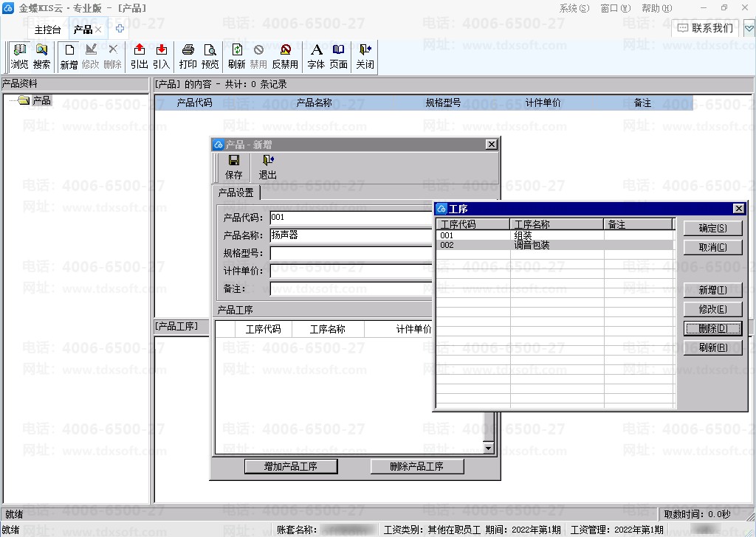Viewport: 756px width, 537px height.
Task: Click the 删除产品工序 button
Action: click(x=417, y=466)
